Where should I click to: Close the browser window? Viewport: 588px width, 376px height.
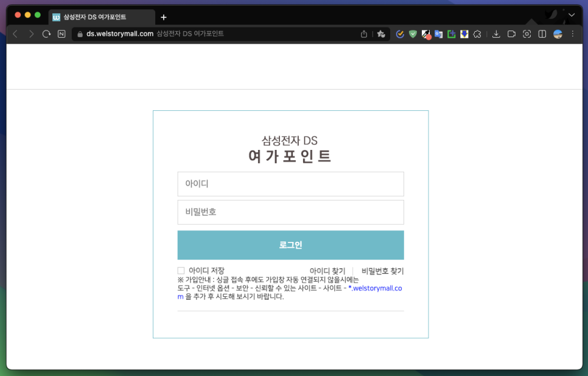(18, 15)
